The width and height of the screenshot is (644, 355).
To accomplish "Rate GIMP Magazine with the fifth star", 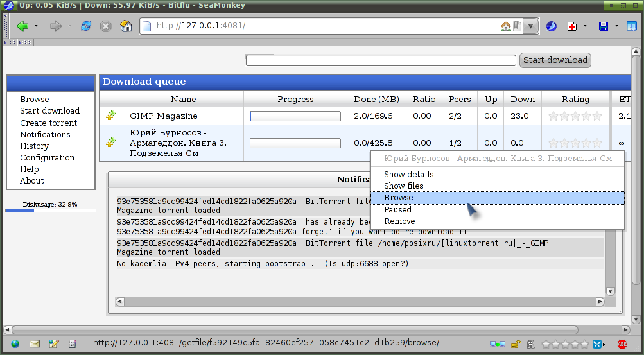I will tap(596, 116).
